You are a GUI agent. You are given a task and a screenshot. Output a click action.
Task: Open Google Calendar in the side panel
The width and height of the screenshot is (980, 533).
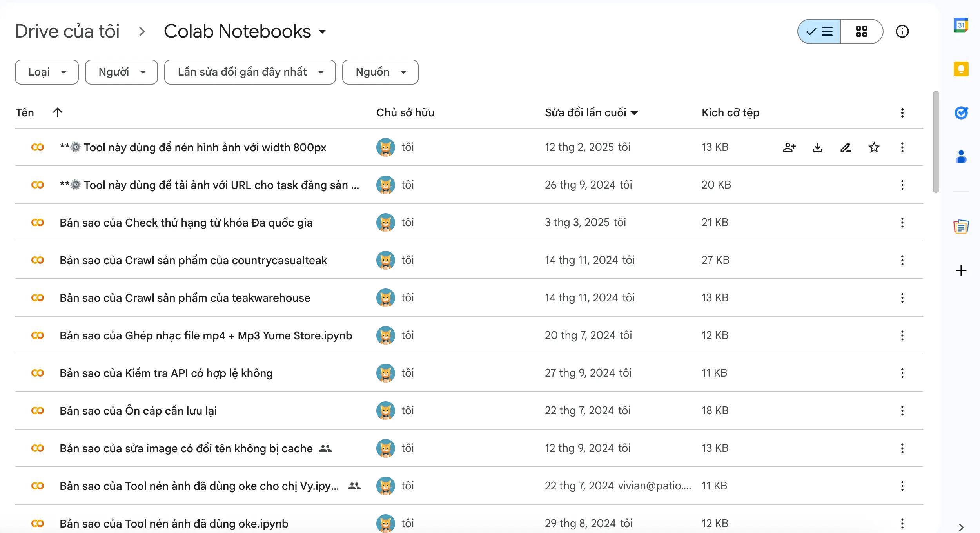(x=961, y=24)
